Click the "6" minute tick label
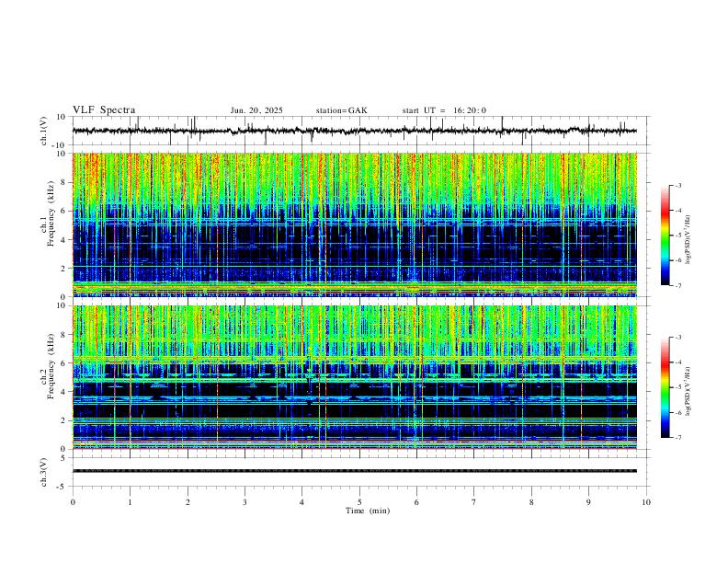The height and width of the screenshot is (563, 728). point(416,502)
